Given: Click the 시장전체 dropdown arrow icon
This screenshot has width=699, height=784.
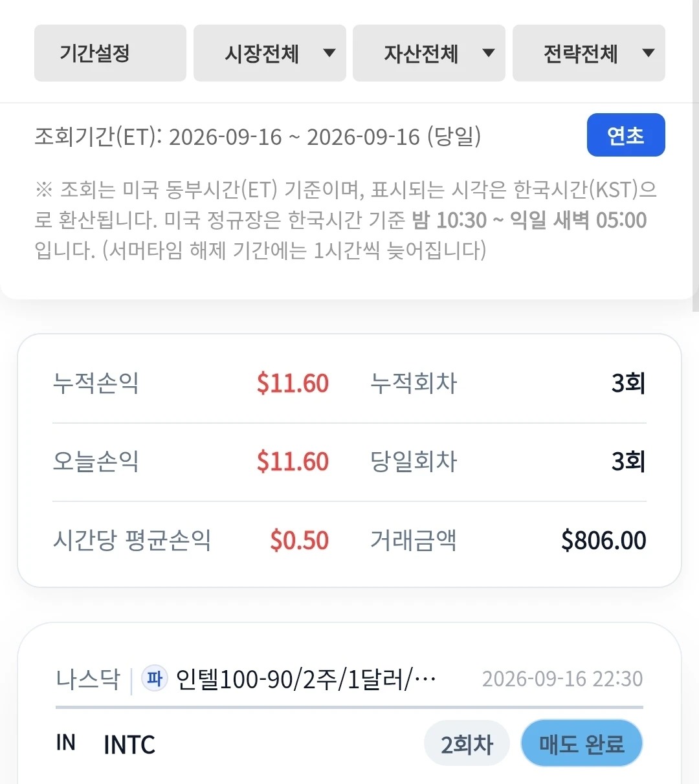Looking at the screenshot, I should tap(329, 53).
